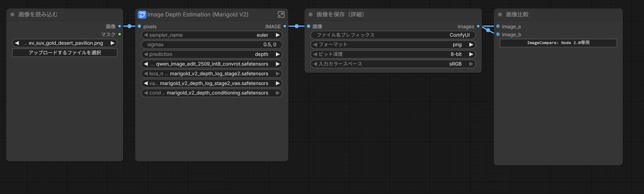The width and height of the screenshot is (644, 194).
Task: Click link midpoint between load and Marigold nodes
Action: [x=129, y=26]
